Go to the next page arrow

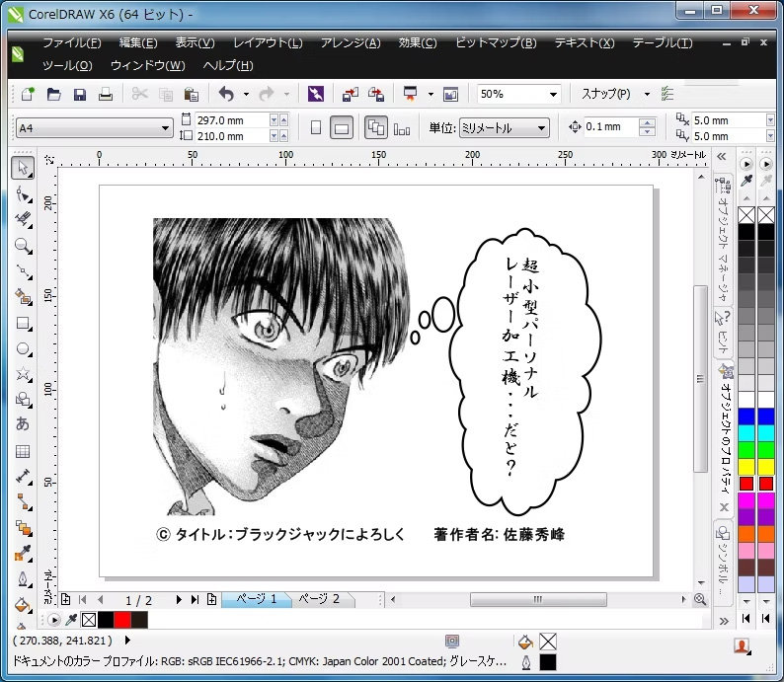point(179,599)
